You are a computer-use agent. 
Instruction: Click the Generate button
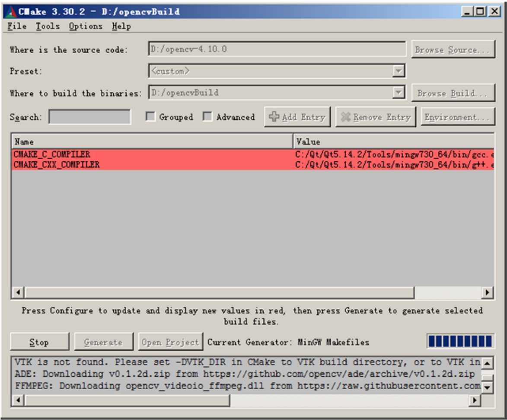(103, 342)
